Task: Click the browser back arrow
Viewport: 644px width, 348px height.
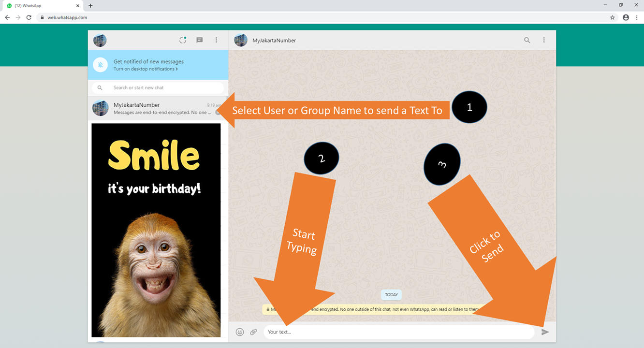Action: (7, 17)
